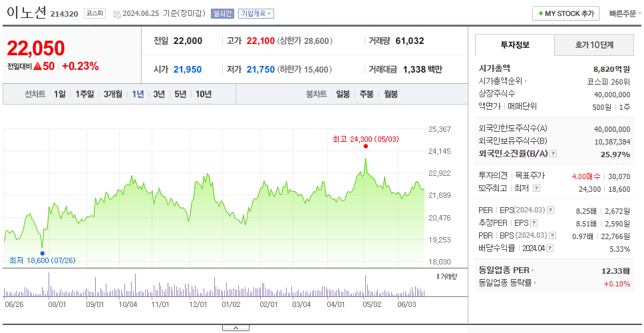644x333 pixels.
Task: Open help icon beside 외국인소진율(B/A)
Action: (x=554, y=154)
